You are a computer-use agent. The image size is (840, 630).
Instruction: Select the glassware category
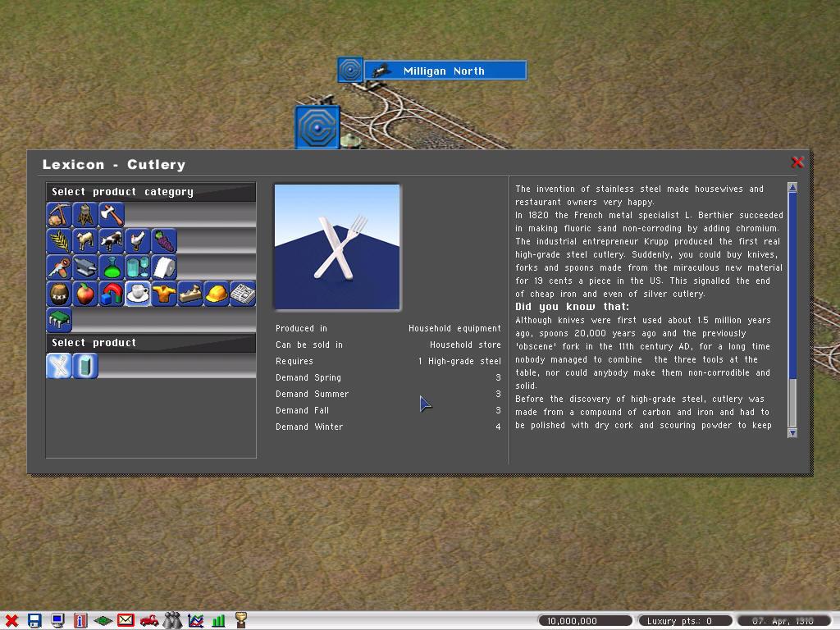tap(138, 267)
